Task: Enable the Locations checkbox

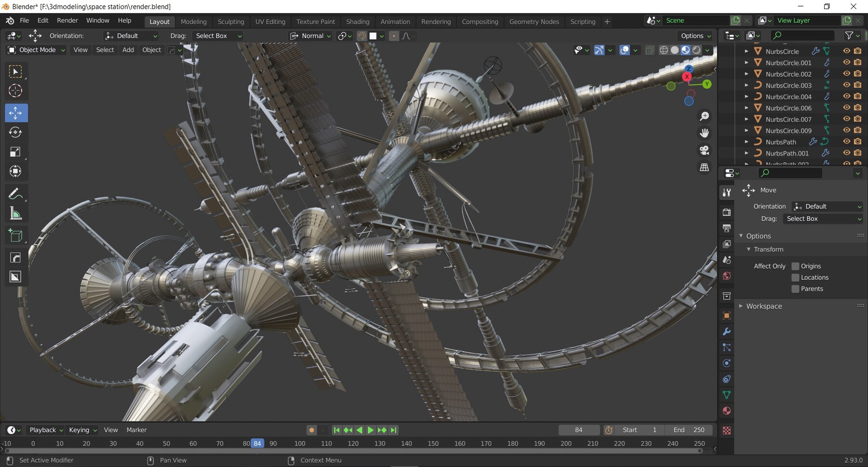Action: (x=795, y=277)
